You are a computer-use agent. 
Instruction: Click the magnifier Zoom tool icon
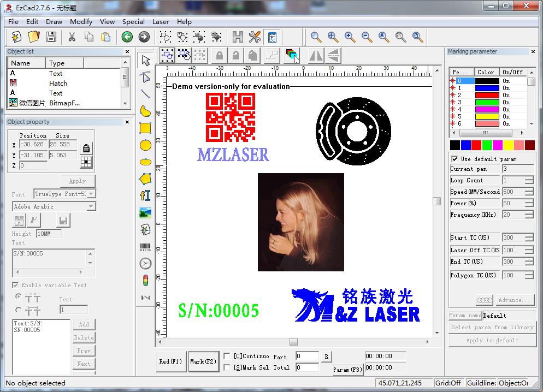(316, 37)
